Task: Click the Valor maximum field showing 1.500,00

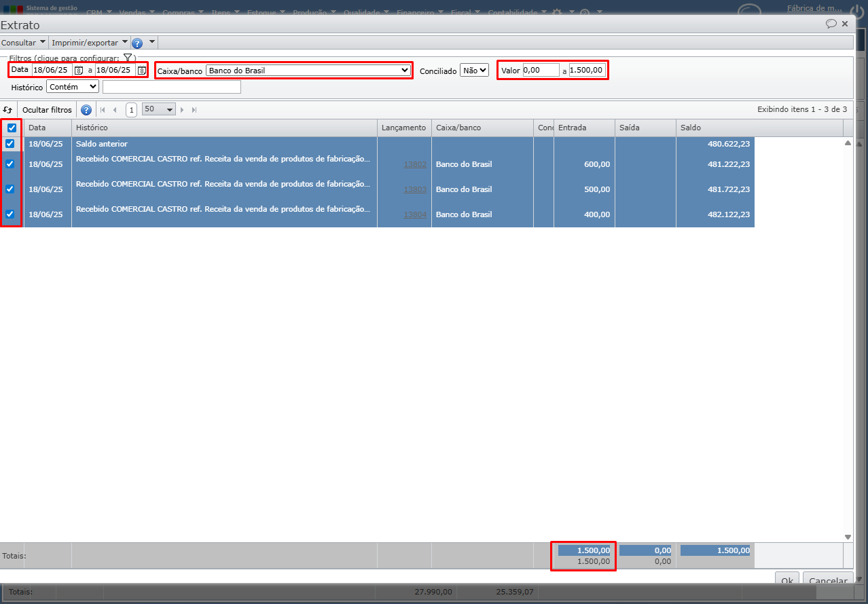Action: [x=587, y=70]
